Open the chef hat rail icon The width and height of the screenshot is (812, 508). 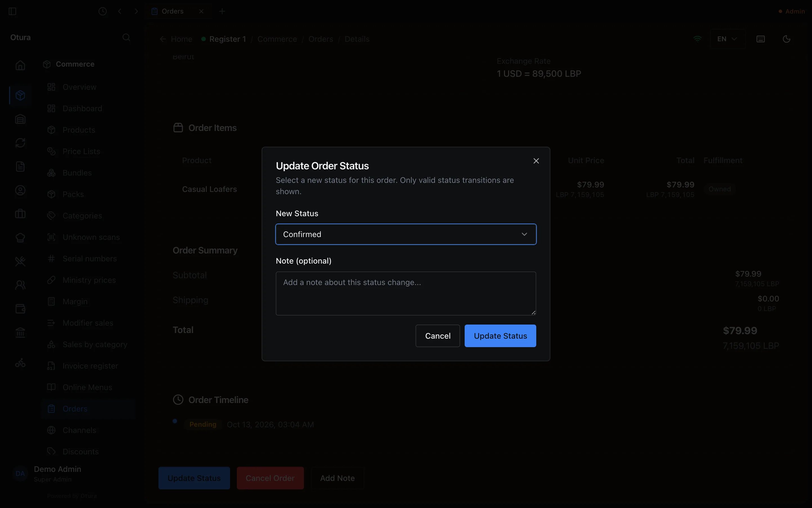click(x=21, y=238)
